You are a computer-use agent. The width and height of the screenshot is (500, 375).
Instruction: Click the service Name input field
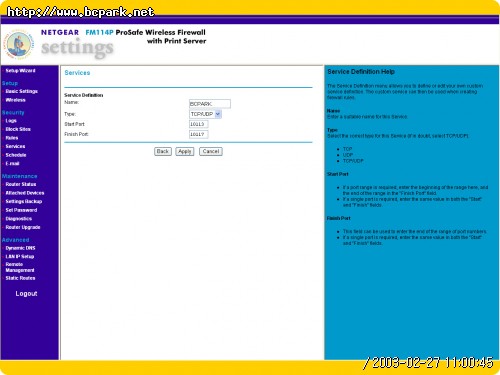click(x=210, y=104)
